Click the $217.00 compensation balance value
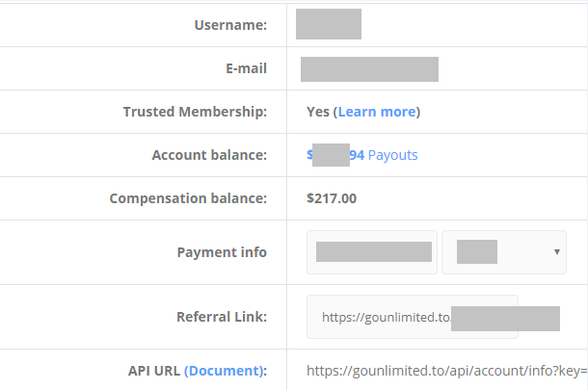This screenshot has width=588, height=390. click(x=332, y=198)
